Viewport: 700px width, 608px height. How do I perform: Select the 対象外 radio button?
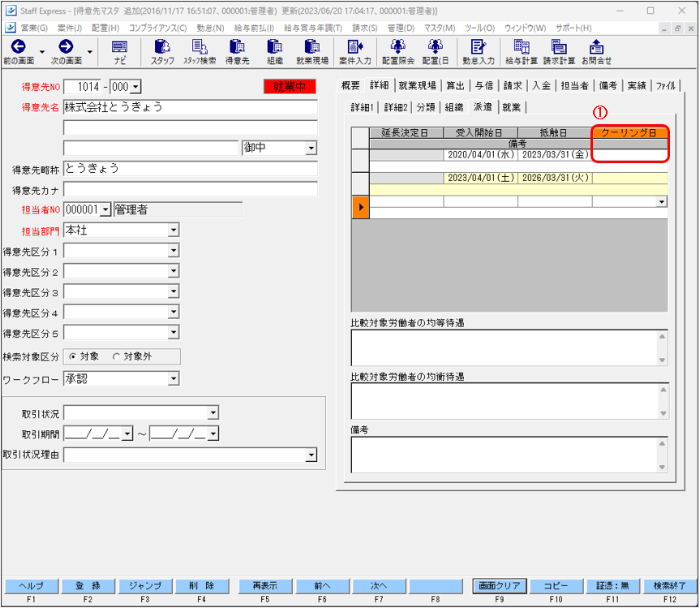[x=117, y=356]
